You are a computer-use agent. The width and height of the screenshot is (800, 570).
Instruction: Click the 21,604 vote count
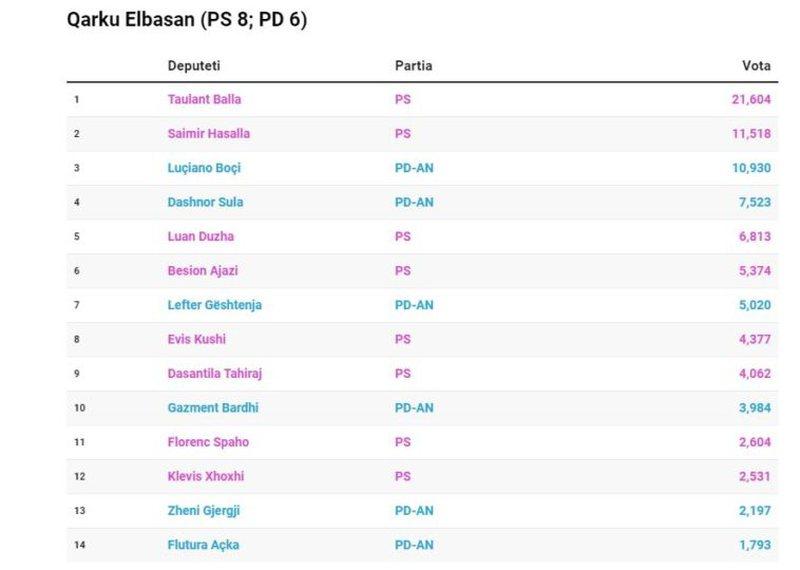751,99
